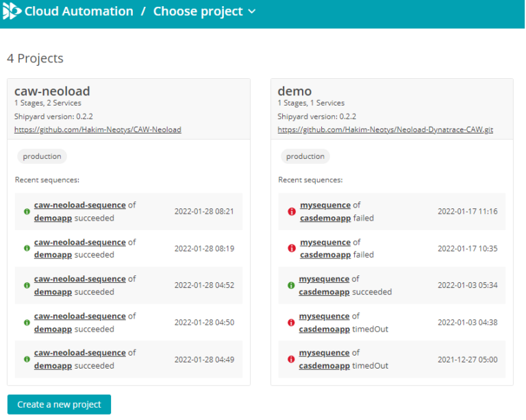Screen dimensions: 526x420
Task: Open the caw-neoload project title
Action: [52, 91]
